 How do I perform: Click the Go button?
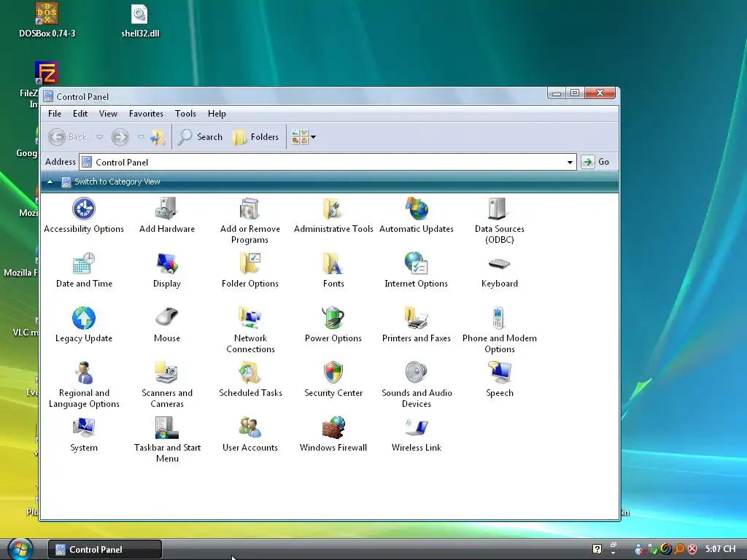595,162
